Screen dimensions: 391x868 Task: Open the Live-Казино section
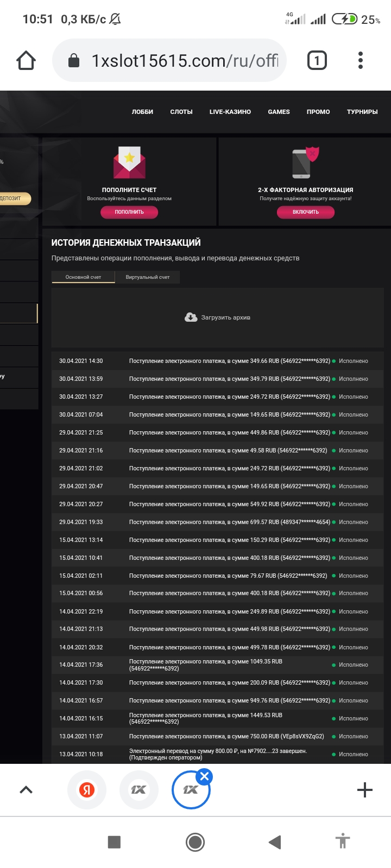point(230,112)
